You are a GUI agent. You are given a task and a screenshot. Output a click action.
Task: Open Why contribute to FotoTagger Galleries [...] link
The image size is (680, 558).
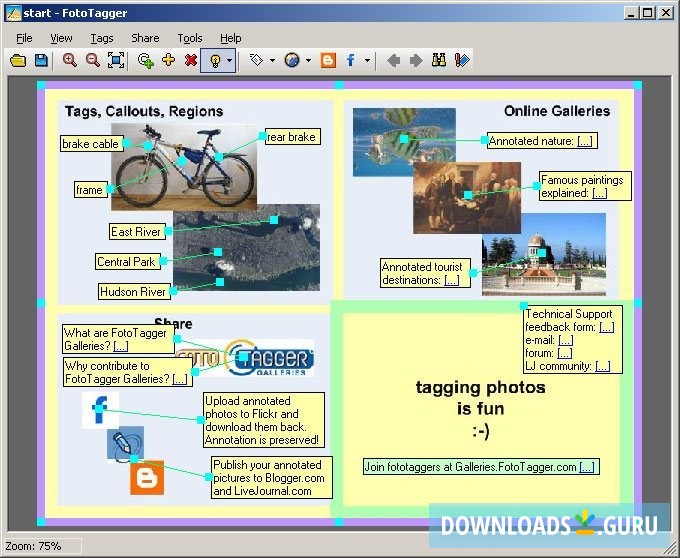point(180,379)
